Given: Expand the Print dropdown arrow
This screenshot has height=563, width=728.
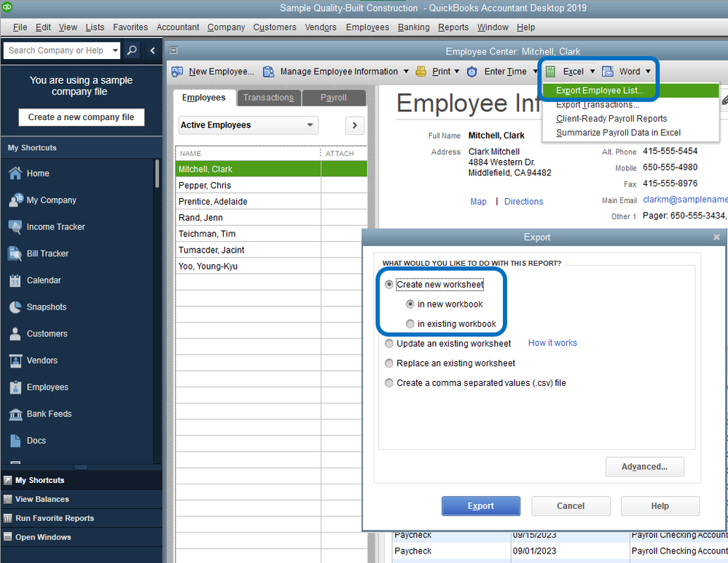Looking at the screenshot, I should (x=457, y=71).
